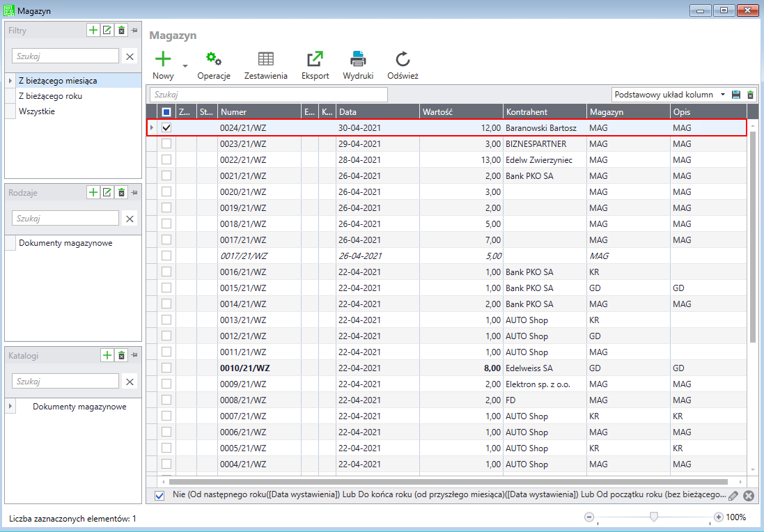Expand Dokumenty magazynowe in Katalogi tree
The height and width of the screenshot is (532, 764).
pyautogui.click(x=10, y=407)
